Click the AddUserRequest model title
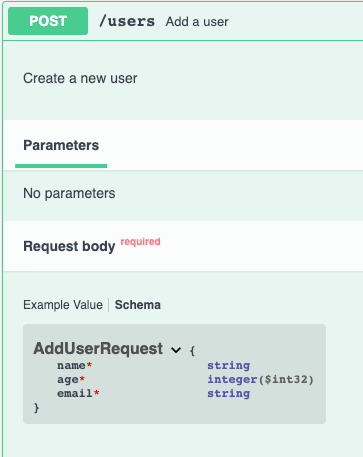Image resolution: width=363 pixels, height=457 pixels. point(98,349)
